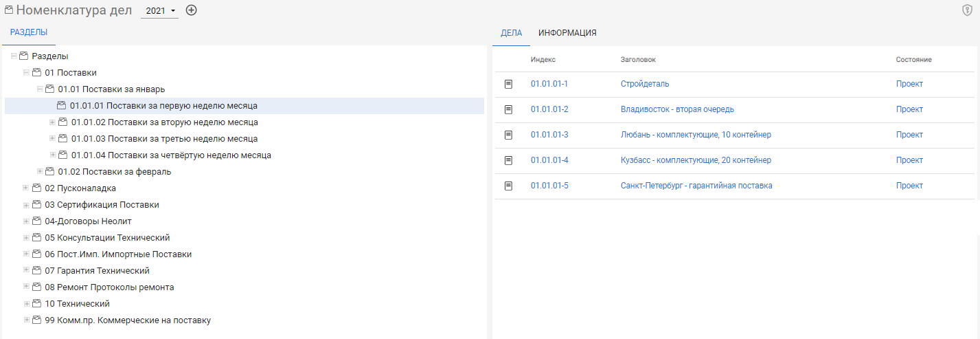Click the Проект status of Любань row
The height and width of the screenshot is (339, 980).
[909, 135]
